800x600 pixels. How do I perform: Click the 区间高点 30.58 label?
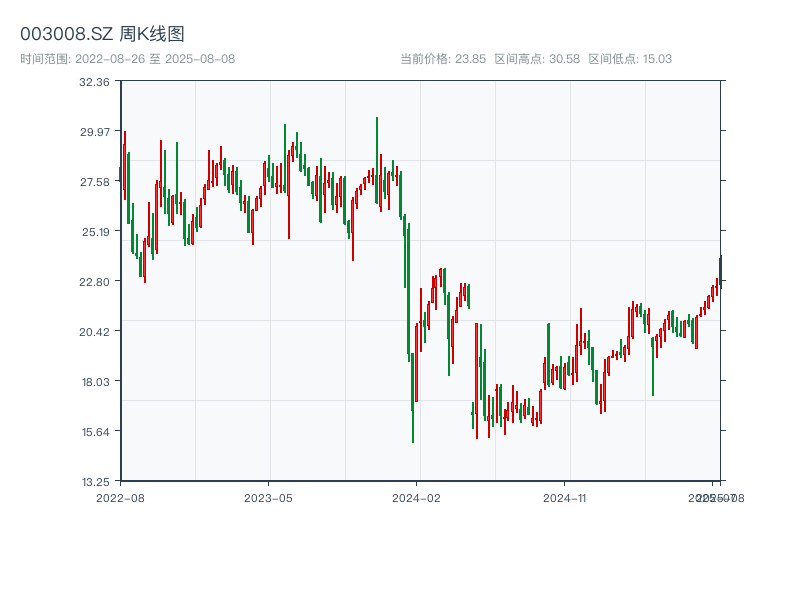537,59
